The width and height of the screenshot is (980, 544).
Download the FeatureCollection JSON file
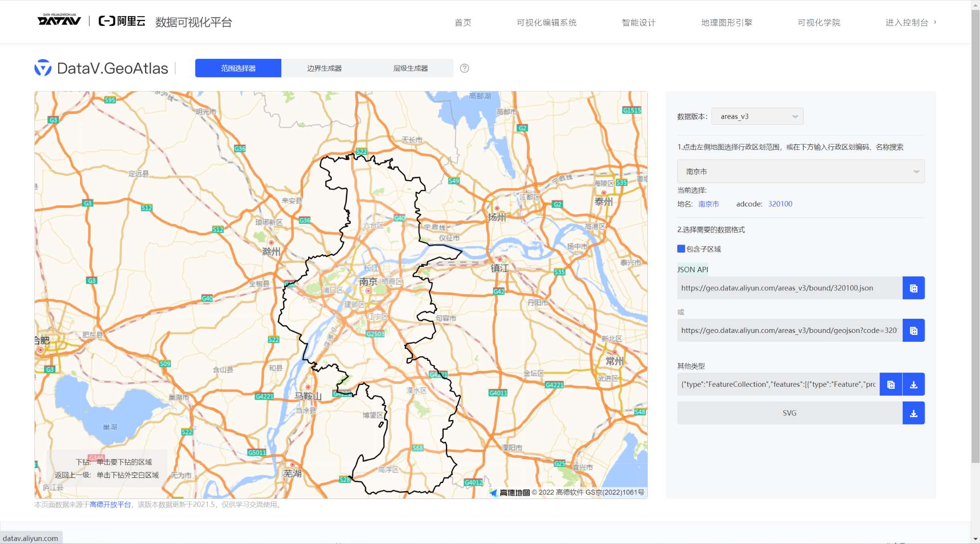[x=913, y=385]
